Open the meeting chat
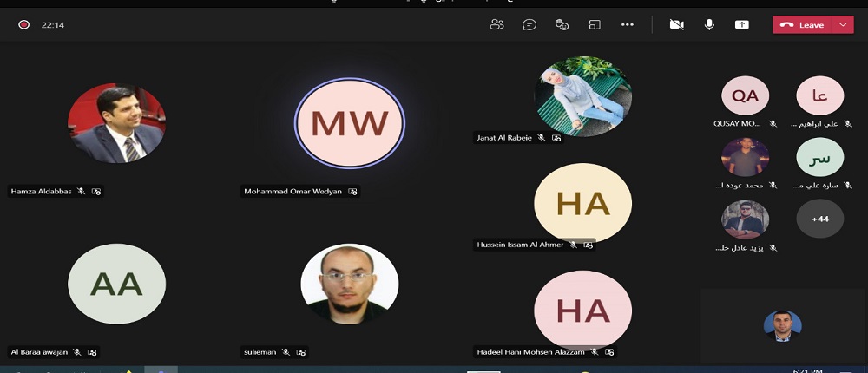 (529, 25)
